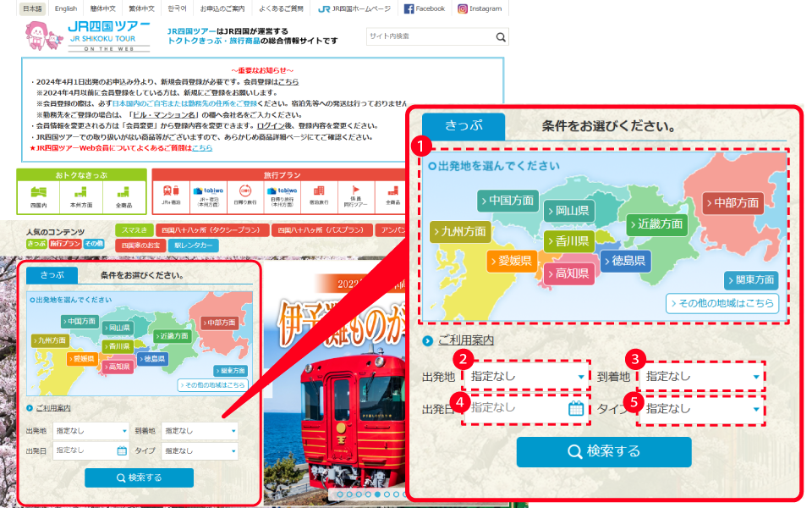The image size is (812, 508).
Task: Switch language to English
Action: coord(66,8)
